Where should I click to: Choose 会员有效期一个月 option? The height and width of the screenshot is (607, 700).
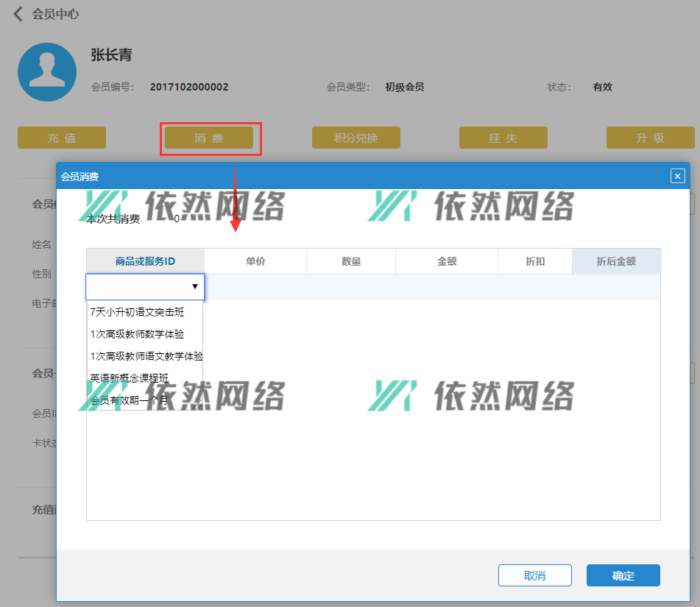(130, 400)
